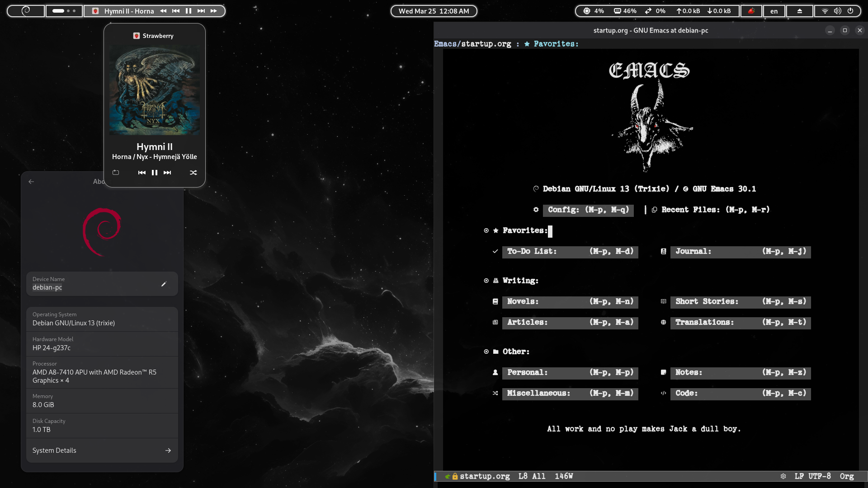Click rewind icon in top bar player
The width and height of the screenshot is (868, 488).
click(x=163, y=11)
